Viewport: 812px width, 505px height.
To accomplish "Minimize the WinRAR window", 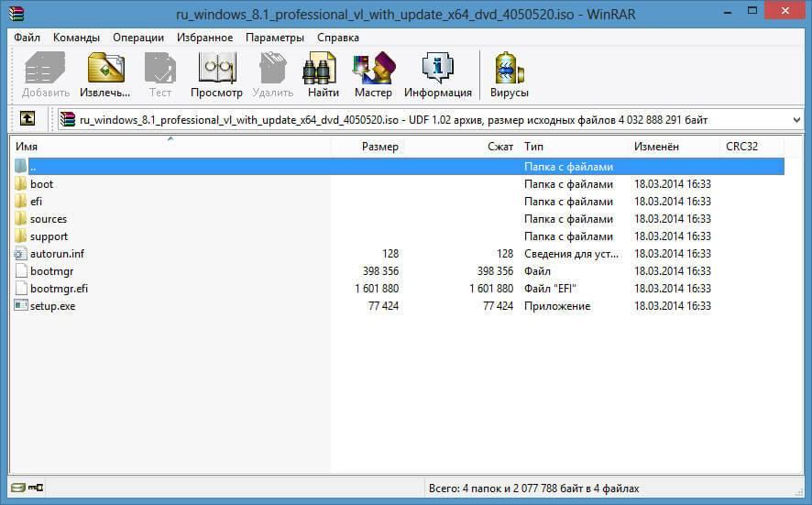I will [x=728, y=11].
